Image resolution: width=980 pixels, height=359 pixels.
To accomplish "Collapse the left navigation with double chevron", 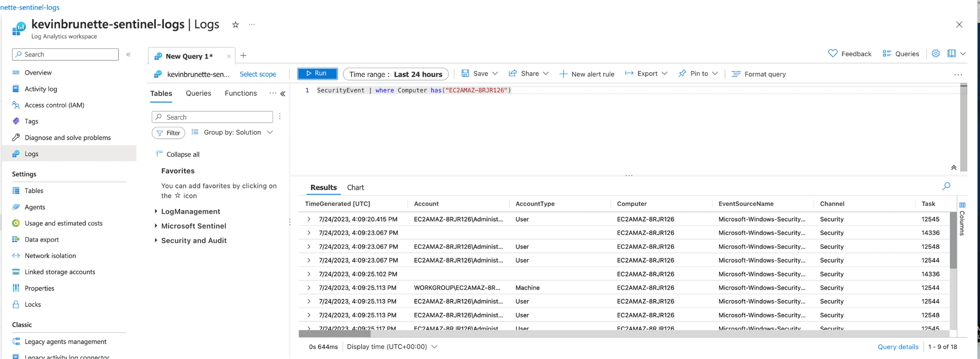I will (x=128, y=55).
